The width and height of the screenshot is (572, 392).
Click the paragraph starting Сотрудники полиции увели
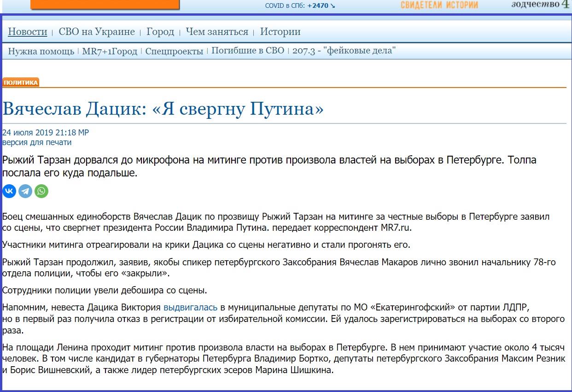105,290
